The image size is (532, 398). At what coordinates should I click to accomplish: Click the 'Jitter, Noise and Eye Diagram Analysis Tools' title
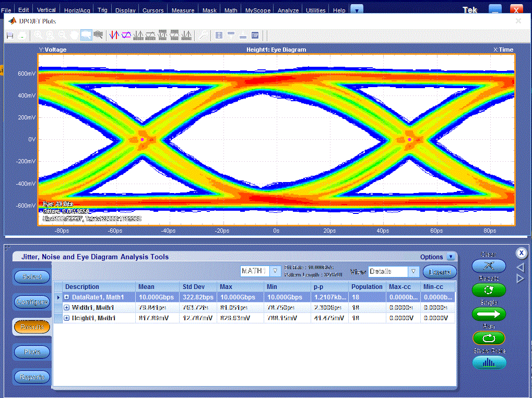point(95,257)
